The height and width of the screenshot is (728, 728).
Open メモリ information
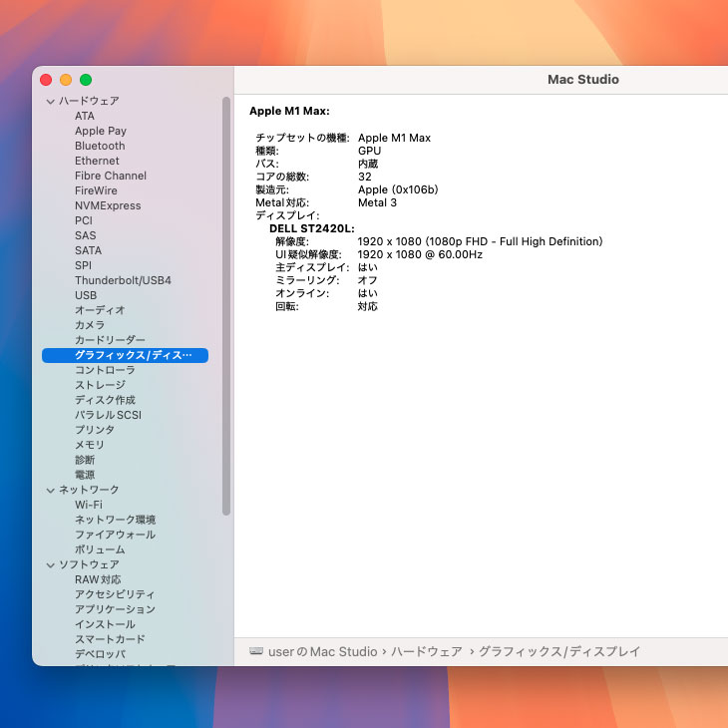pos(90,445)
